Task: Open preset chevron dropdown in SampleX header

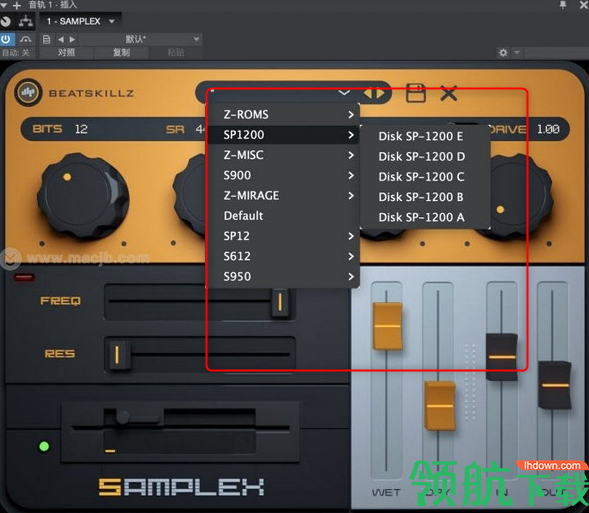Action: pyautogui.click(x=344, y=92)
